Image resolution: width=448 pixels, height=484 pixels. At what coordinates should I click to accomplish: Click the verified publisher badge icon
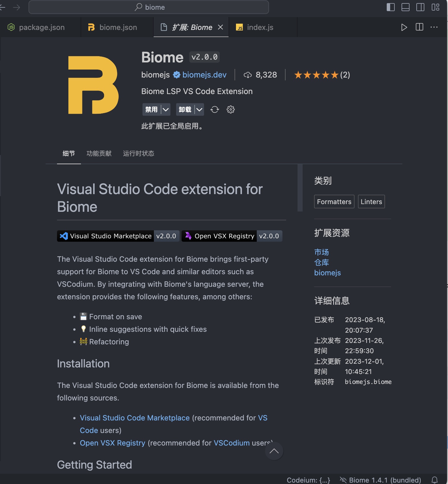coord(177,75)
